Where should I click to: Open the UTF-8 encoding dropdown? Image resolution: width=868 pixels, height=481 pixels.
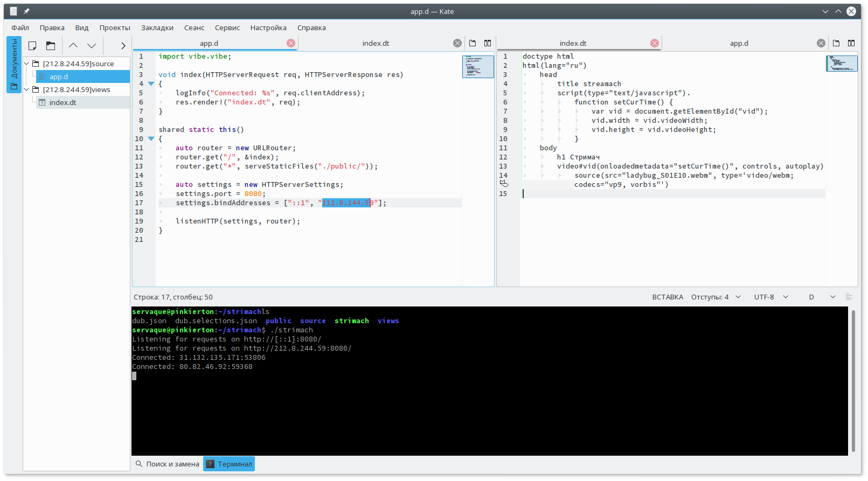[x=771, y=297]
